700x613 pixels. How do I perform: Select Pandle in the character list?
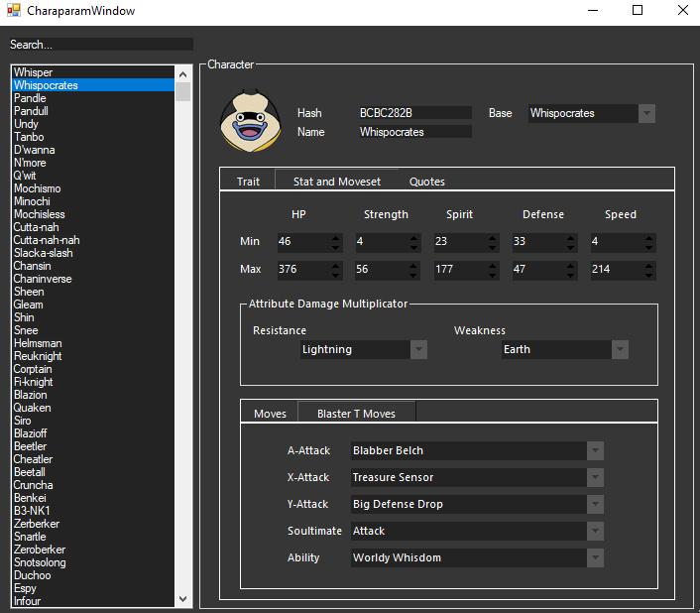30,98
